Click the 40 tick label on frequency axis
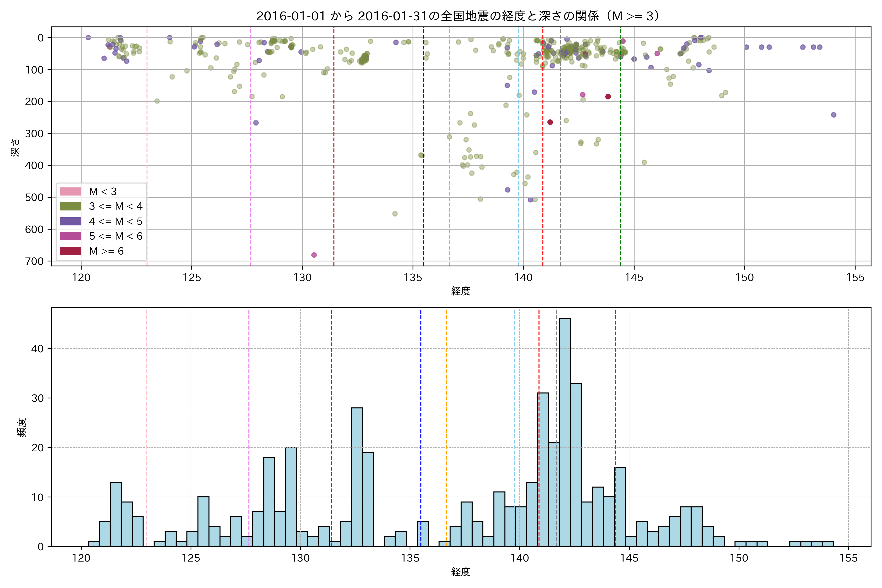 [x=37, y=349]
